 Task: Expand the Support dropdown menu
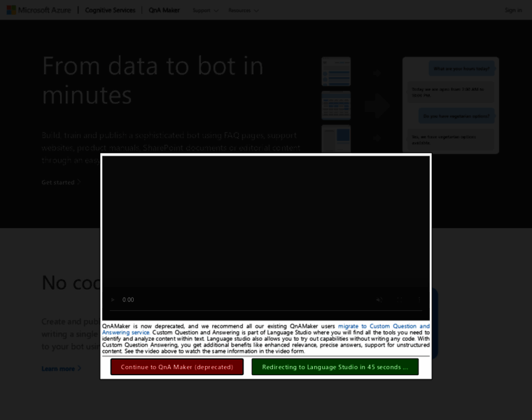pos(205,10)
